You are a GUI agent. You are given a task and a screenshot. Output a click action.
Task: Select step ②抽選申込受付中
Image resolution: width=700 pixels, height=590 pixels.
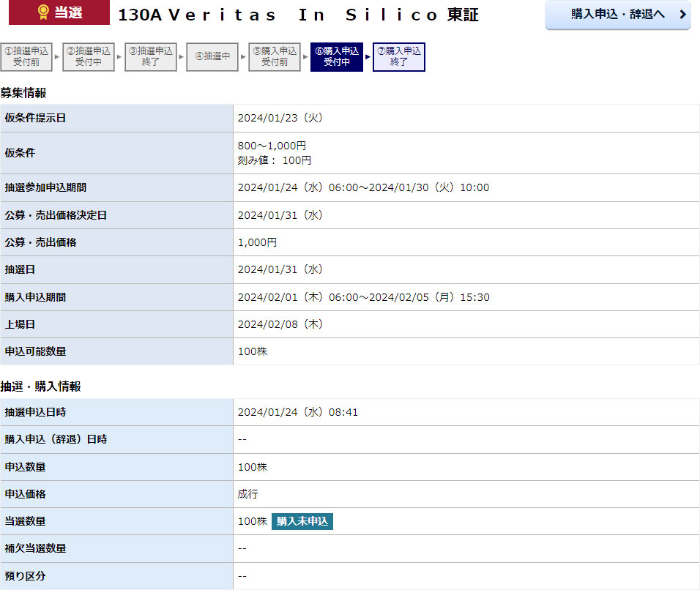pyautogui.click(x=89, y=56)
